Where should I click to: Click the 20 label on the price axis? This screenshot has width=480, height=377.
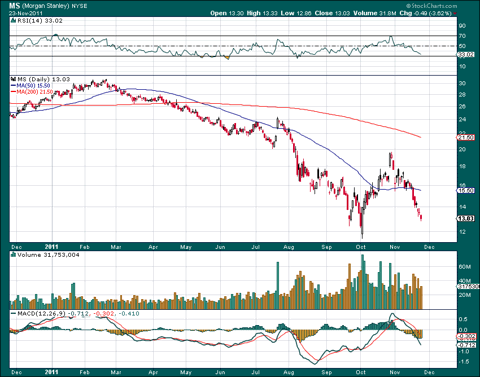point(463,149)
